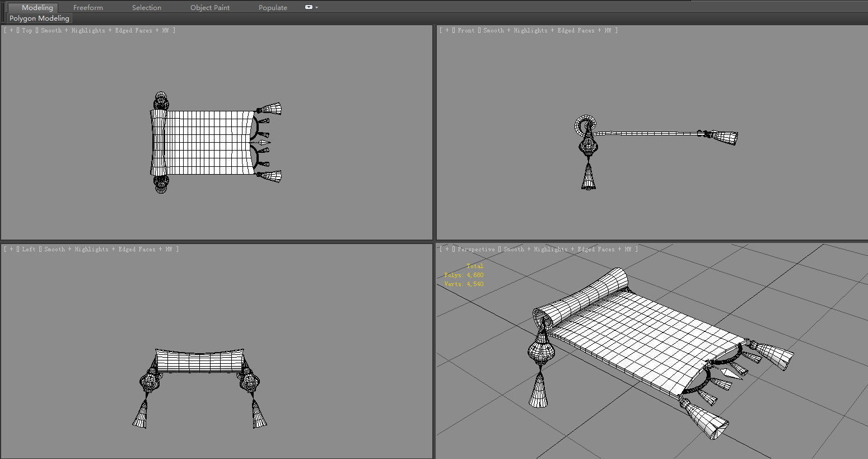868x459 pixels.
Task: Click the Verts: 4,540 statistic text
Action: (x=464, y=284)
